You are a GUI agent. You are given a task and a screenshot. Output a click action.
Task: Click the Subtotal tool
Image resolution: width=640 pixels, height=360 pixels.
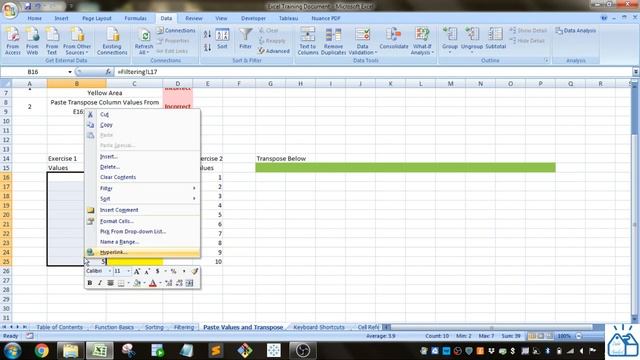coord(496,39)
